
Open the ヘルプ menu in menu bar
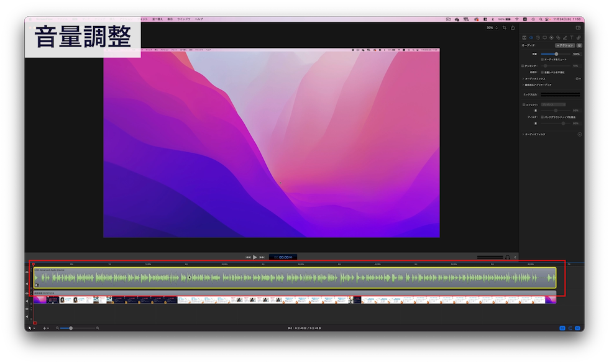(199, 19)
